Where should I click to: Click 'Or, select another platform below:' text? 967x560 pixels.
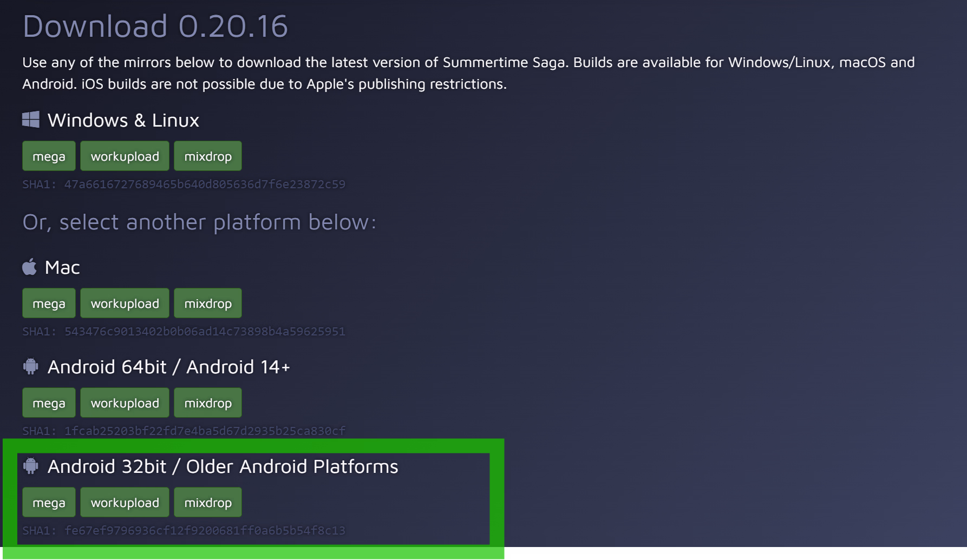click(x=199, y=222)
